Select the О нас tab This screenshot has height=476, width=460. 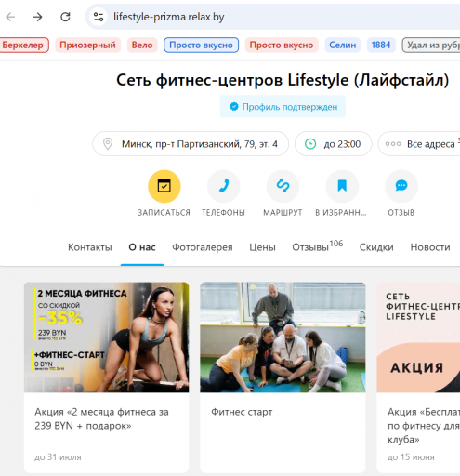142,247
